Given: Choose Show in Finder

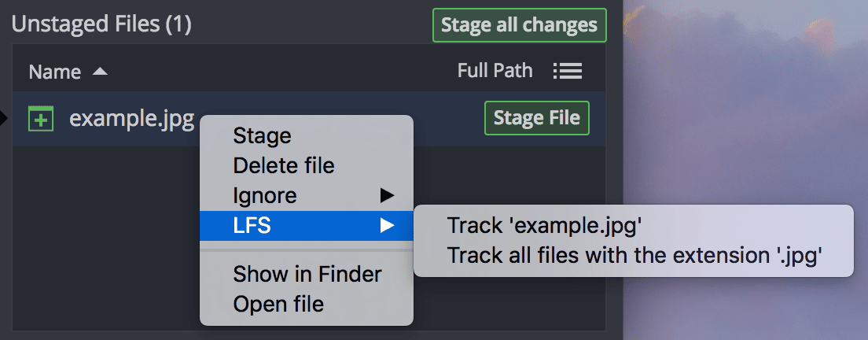Looking at the screenshot, I should (x=307, y=274).
